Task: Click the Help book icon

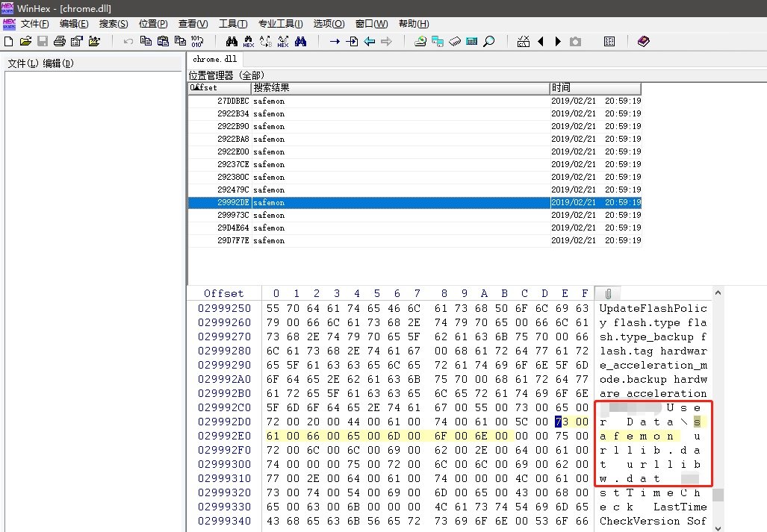Action: [644, 42]
